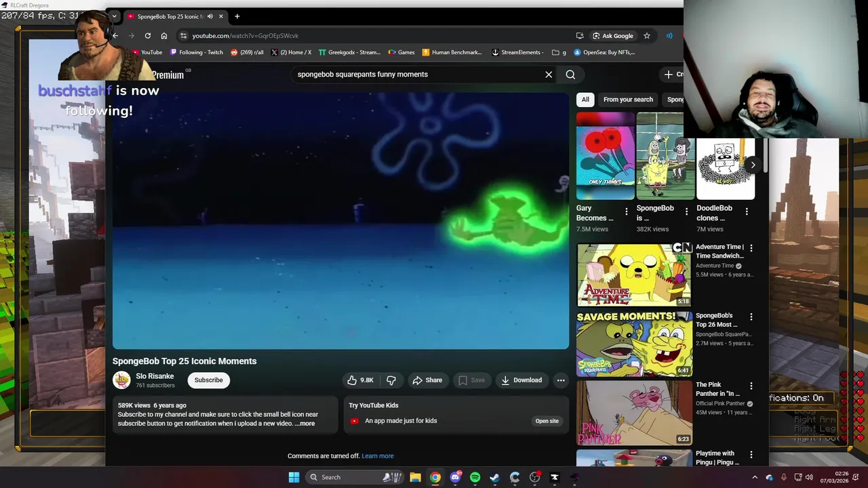
Task: Open options for the DoodleBob clones short
Action: point(747,212)
